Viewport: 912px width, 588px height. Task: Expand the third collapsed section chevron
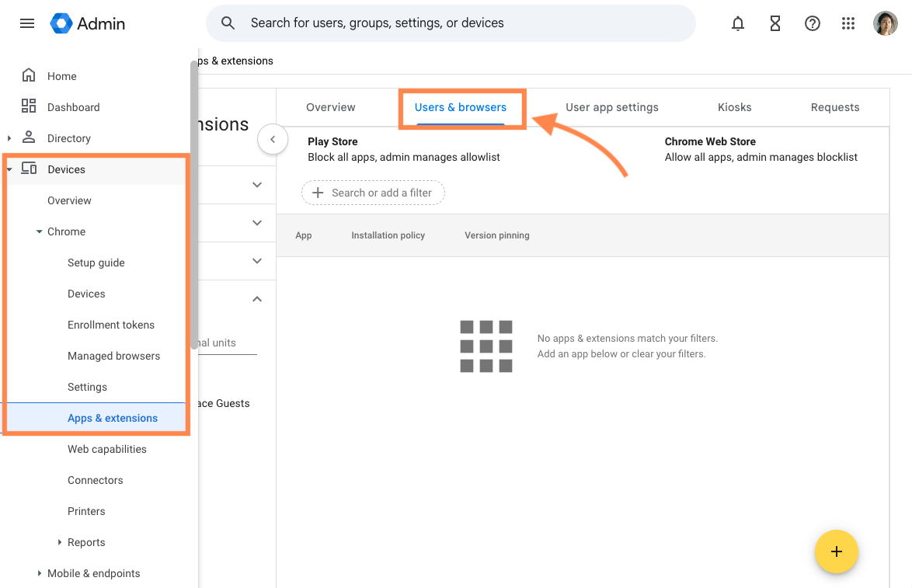tap(257, 261)
